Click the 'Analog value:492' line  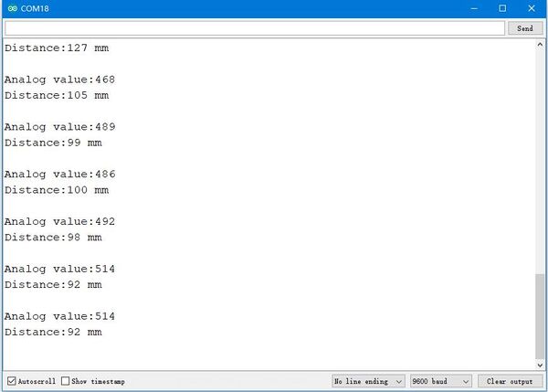click(59, 222)
